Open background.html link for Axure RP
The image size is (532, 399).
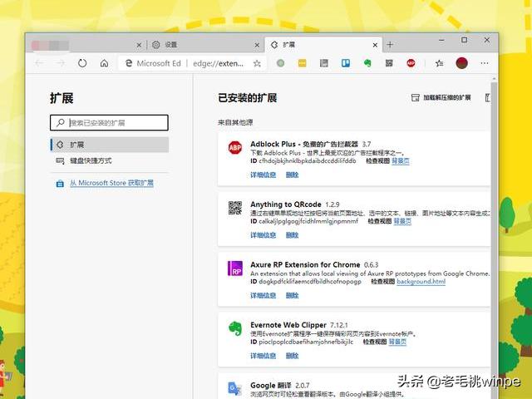pyautogui.click(x=421, y=281)
